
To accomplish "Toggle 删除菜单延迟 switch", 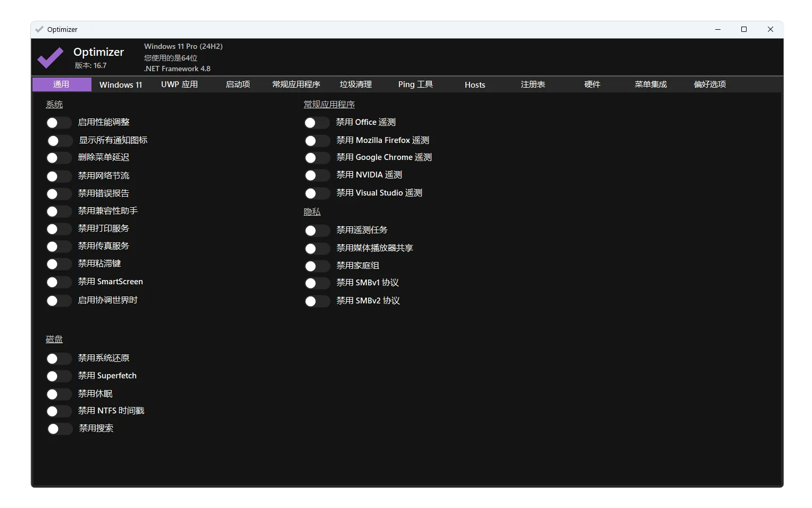I will pyautogui.click(x=58, y=158).
